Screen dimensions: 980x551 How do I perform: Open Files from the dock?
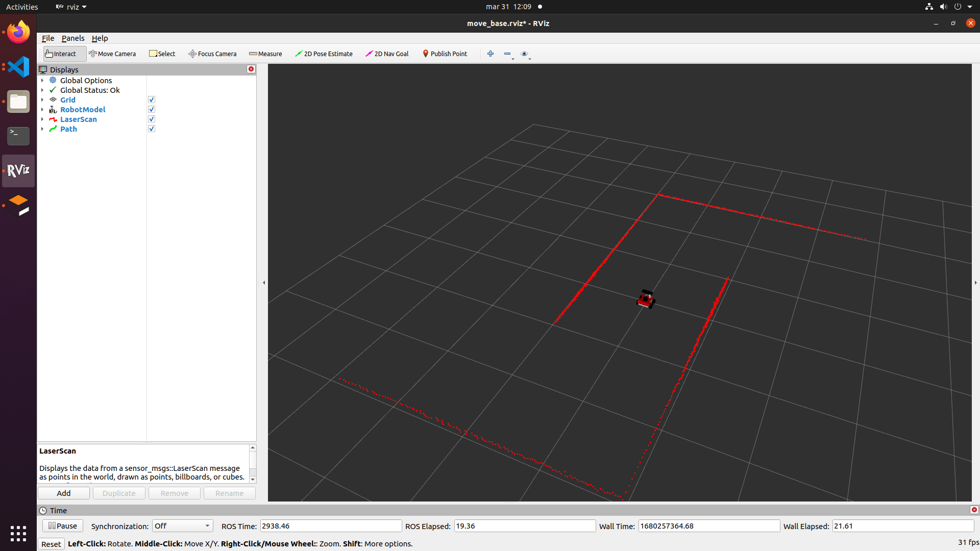pos(18,102)
